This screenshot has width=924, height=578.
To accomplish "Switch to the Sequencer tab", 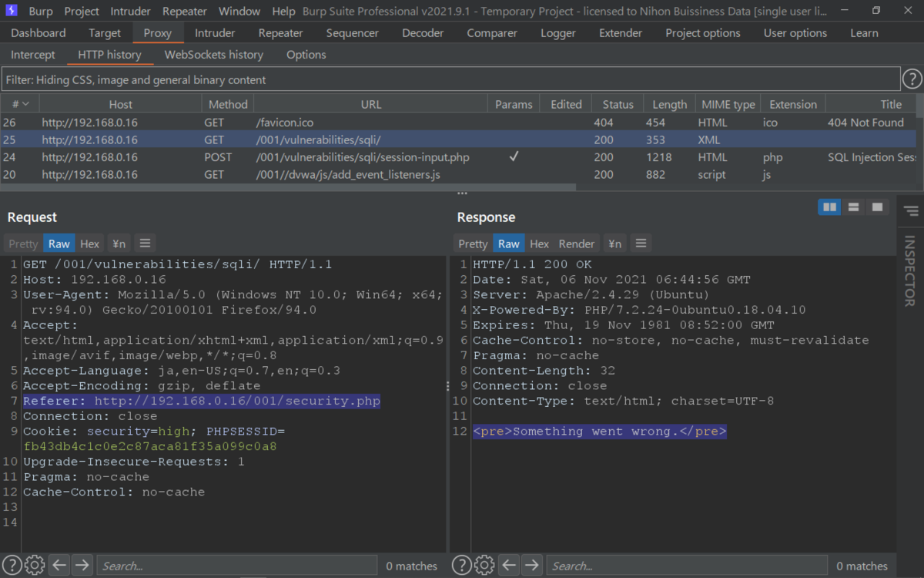I will point(353,33).
